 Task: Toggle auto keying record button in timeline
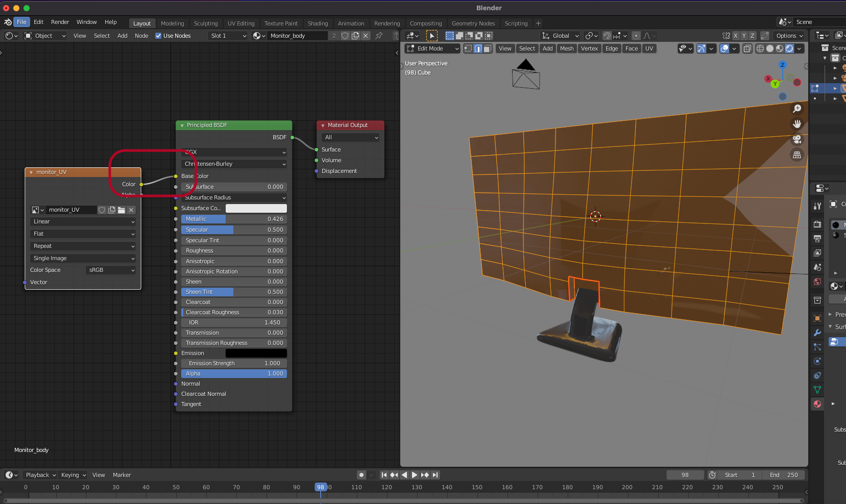tap(361, 475)
